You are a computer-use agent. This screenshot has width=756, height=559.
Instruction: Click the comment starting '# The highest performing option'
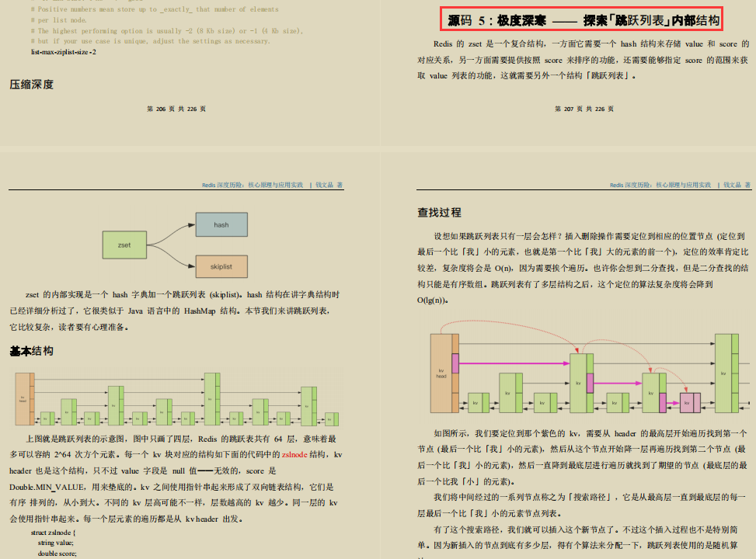(x=167, y=31)
